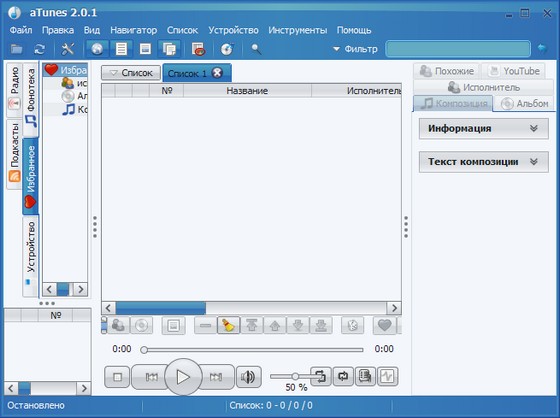Open the Список menu

[x=182, y=30]
